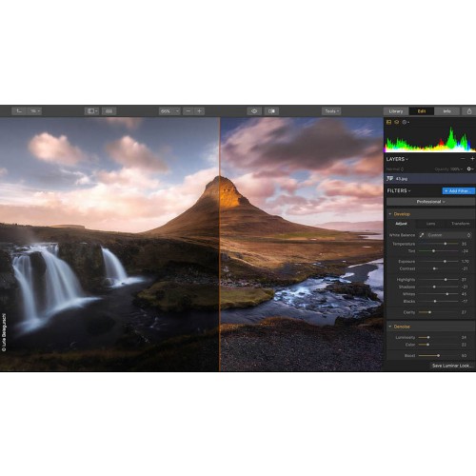This screenshot has width=476, height=476.
Task: Click the layers stack icon near the histogram
Action: pyautogui.click(x=397, y=122)
